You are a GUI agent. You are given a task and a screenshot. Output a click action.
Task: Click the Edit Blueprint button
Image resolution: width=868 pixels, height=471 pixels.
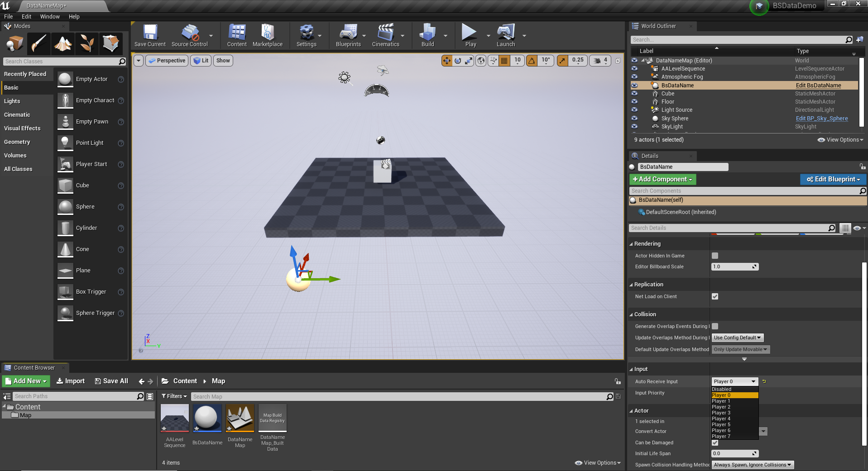[833, 179]
